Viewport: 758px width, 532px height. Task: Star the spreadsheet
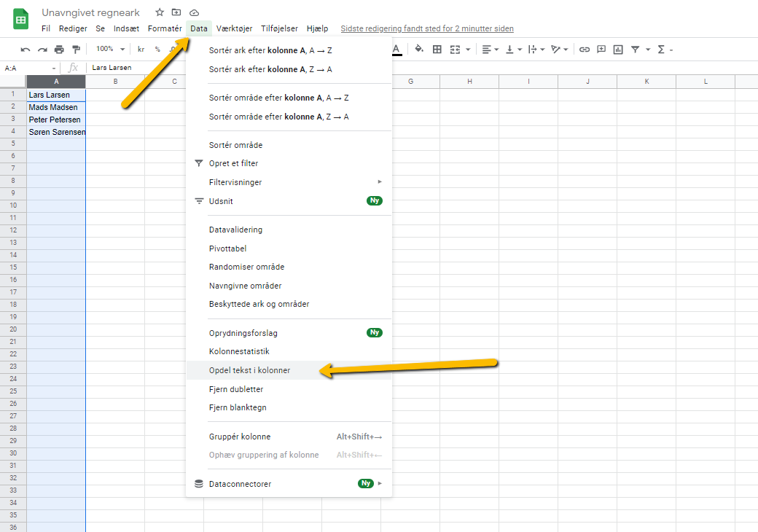pos(159,12)
